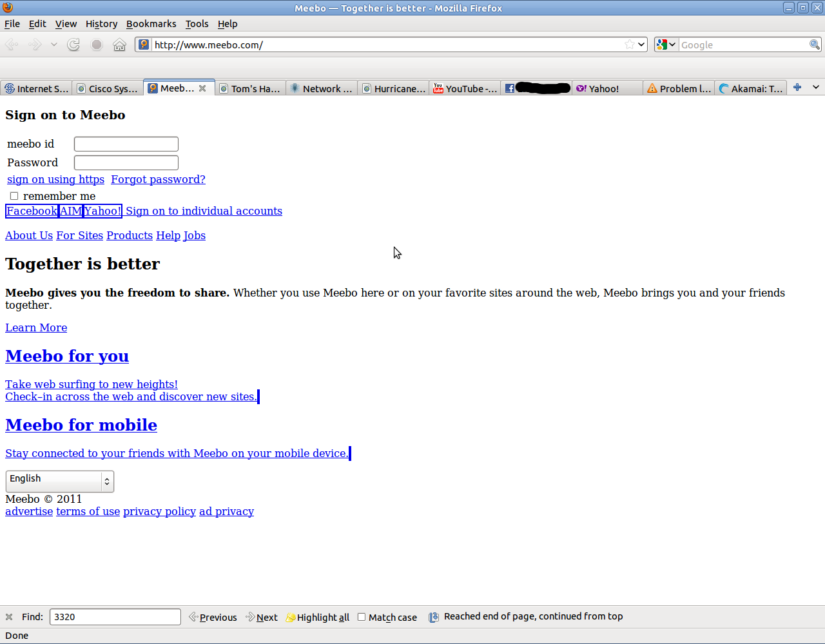The height and width of the screenshot is (644, 825).
Task: Open the Help menu
Action: [x=228, y=24]
